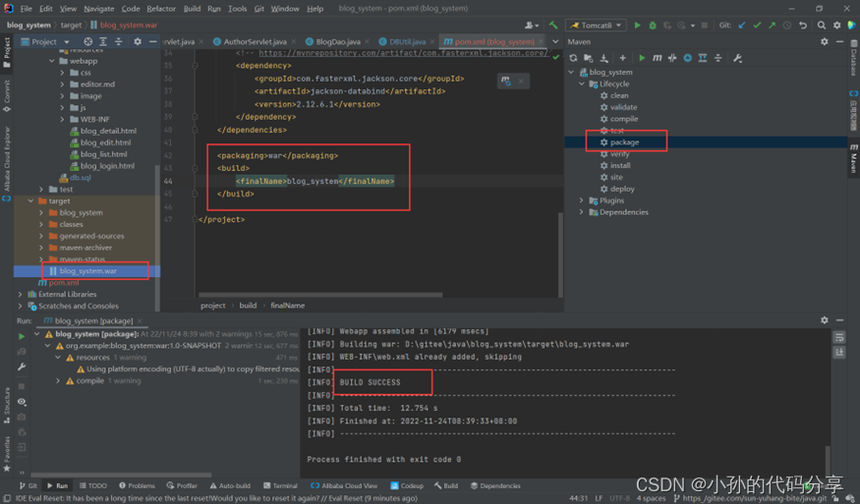The image size is (860, 504).
Task: Open Build menu
Action: coord(192,9)
